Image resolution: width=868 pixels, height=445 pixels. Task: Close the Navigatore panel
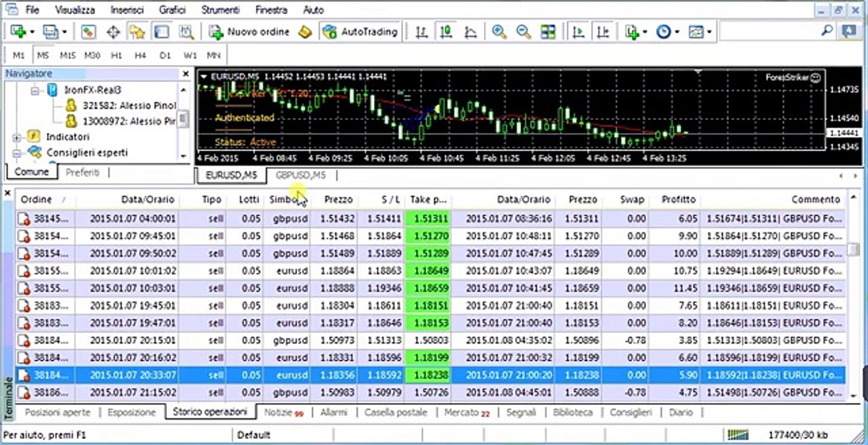tap(185, 74)
